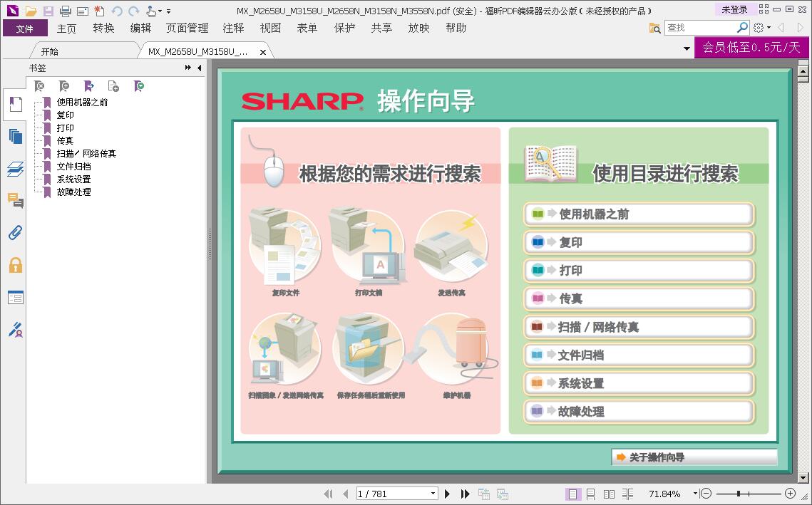
Task: Click the zoom slider handle
Action: 739,494
